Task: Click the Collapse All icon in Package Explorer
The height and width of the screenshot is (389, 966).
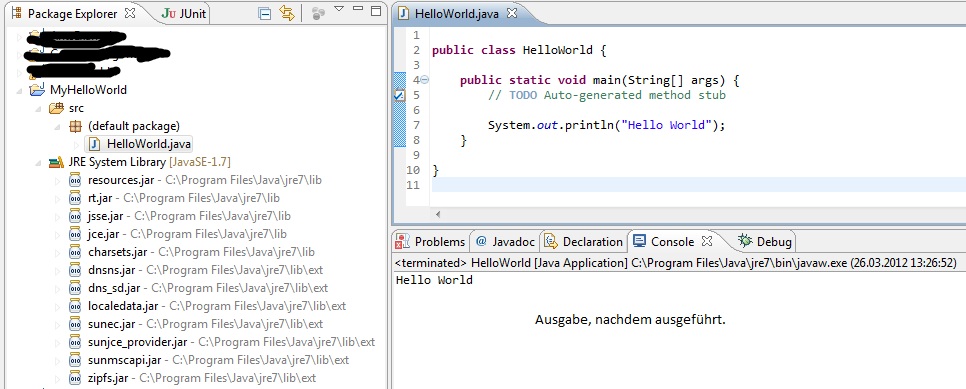Action: [x=265, y=13]
